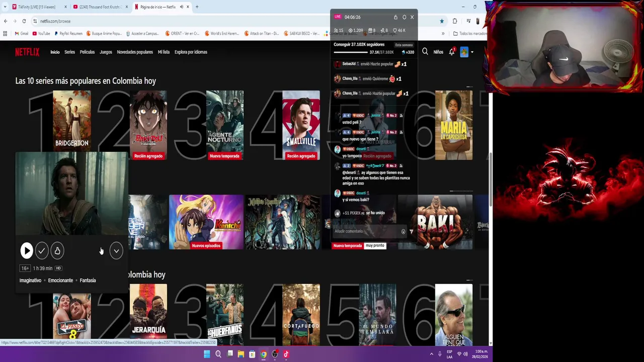Switch to Thousand Foot Krutch YouTube tab
Screen dimensions: 644x362
click(x=100, y=7)
